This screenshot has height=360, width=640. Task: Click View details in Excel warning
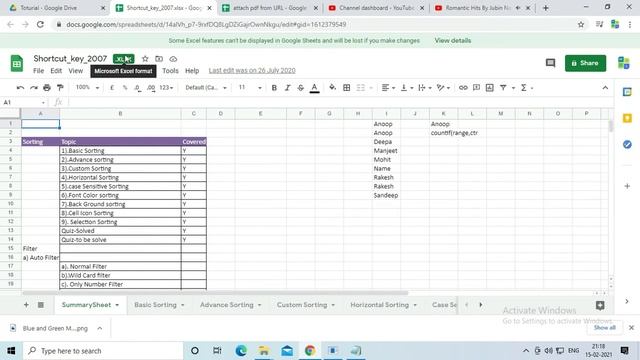click(x=453, y=40)
